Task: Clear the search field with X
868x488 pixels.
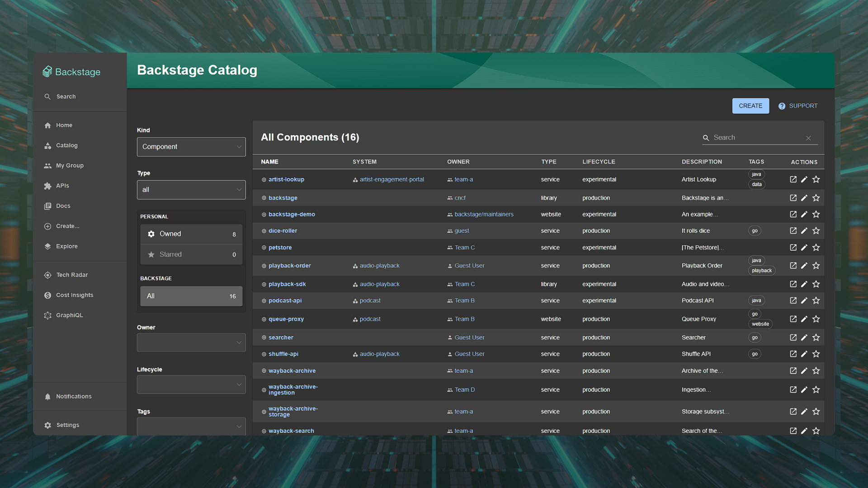Action: tap(808, 138)
